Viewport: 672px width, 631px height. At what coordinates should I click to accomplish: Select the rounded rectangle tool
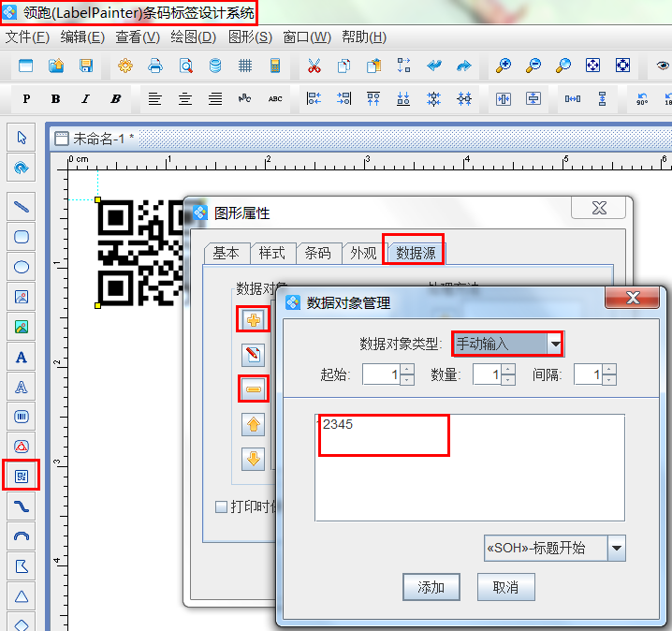click(22, 237)
